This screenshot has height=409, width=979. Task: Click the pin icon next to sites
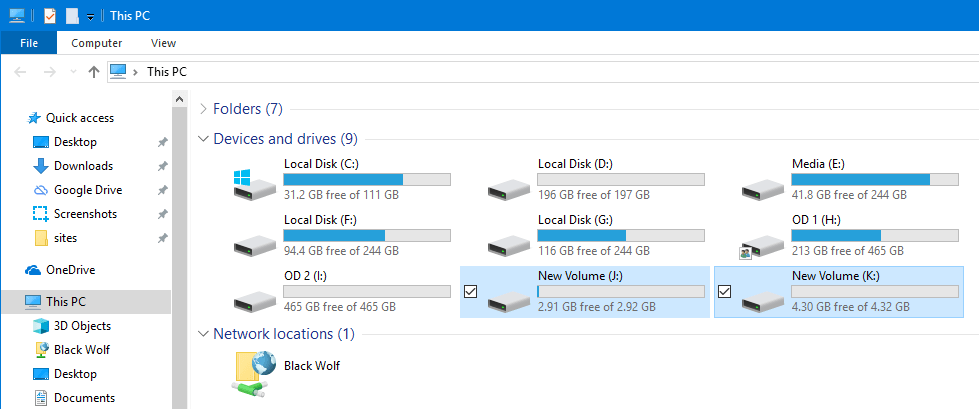point(162,238)
